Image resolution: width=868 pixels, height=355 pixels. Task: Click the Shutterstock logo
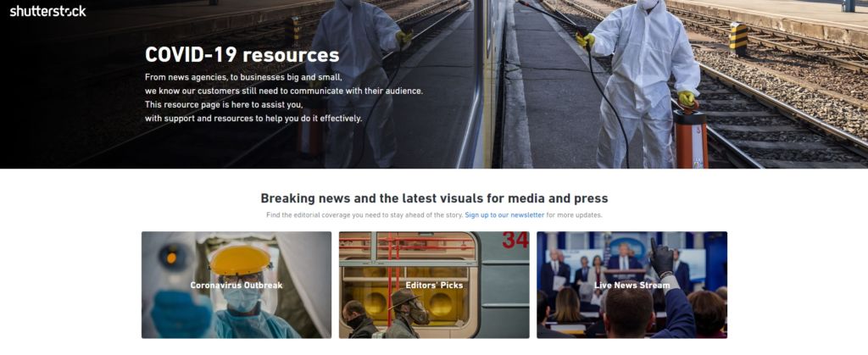(x=48, y=11)
